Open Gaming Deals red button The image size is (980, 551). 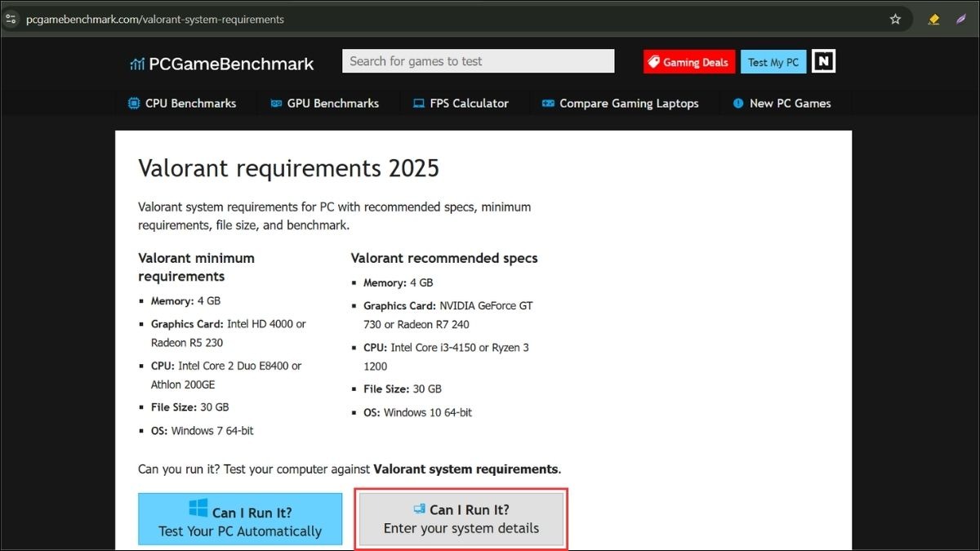click(689, 62)
